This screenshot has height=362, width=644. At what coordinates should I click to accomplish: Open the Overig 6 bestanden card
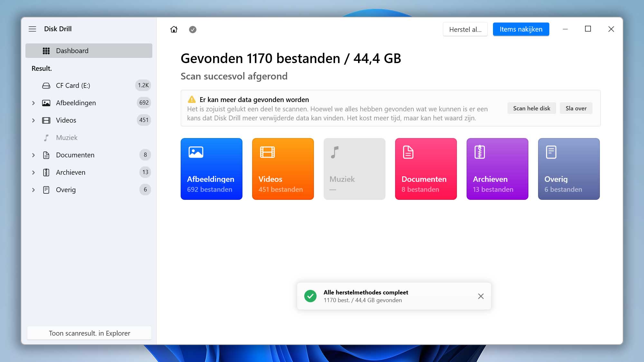(569, 169)
